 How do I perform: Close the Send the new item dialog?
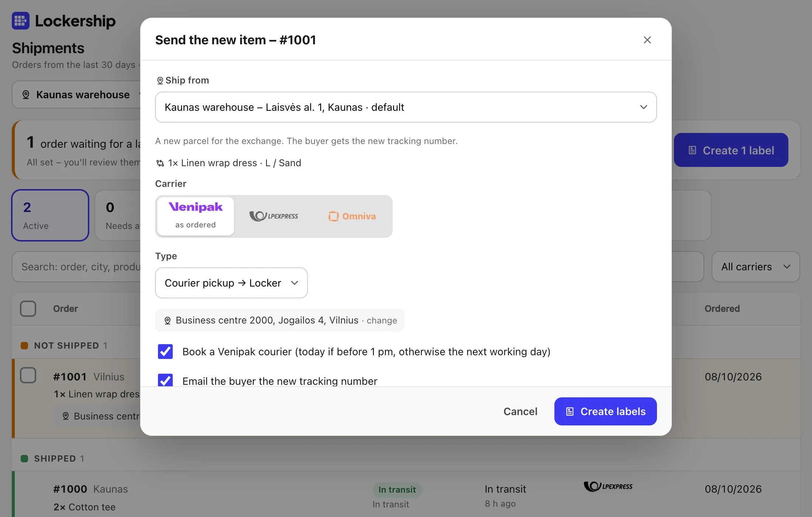click(x=647, y=40)
